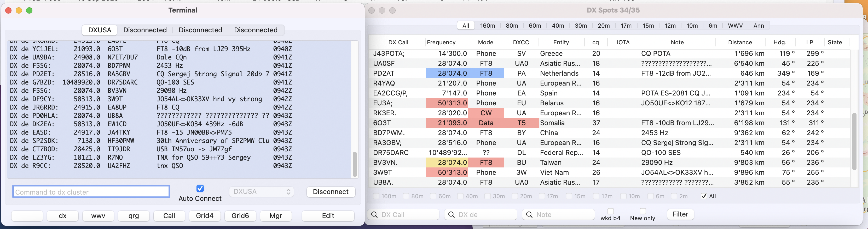868x229 pixels.
Task: Enable the 40m band filter checkbox
Action: coord(460,196)
